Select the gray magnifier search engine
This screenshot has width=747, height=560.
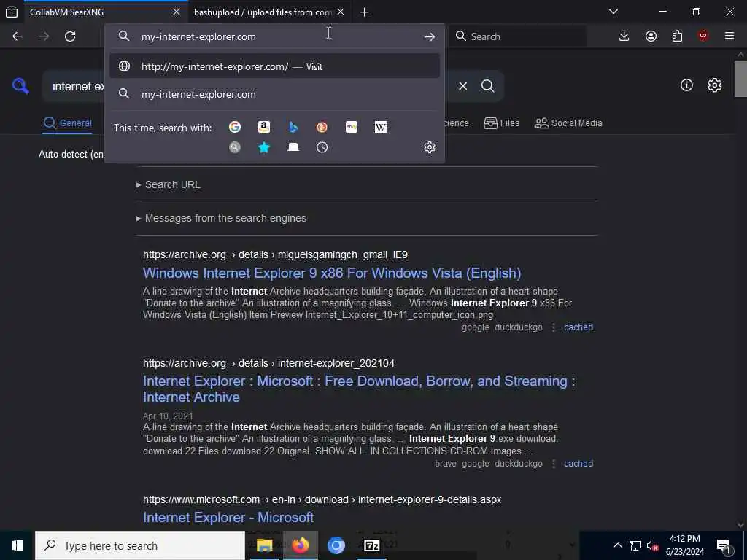coord(234,147)
